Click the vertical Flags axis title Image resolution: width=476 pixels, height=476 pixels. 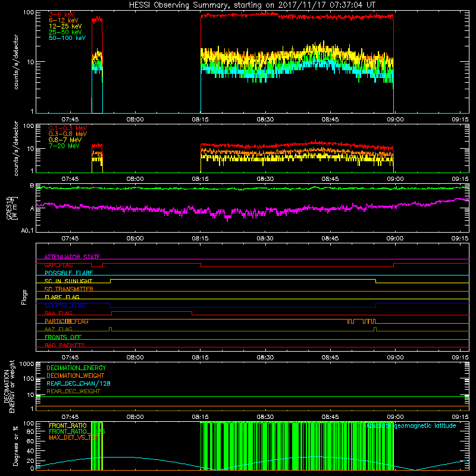[24, 297]
